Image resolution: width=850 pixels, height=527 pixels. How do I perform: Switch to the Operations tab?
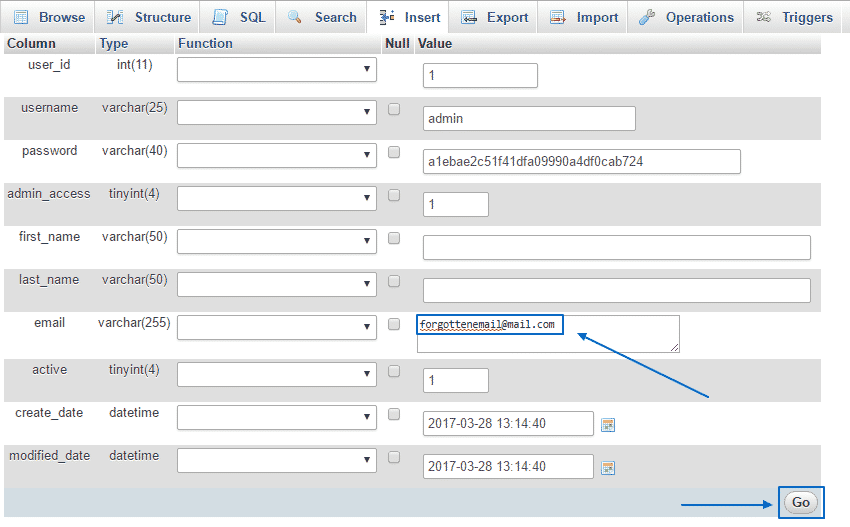[685, 17]
